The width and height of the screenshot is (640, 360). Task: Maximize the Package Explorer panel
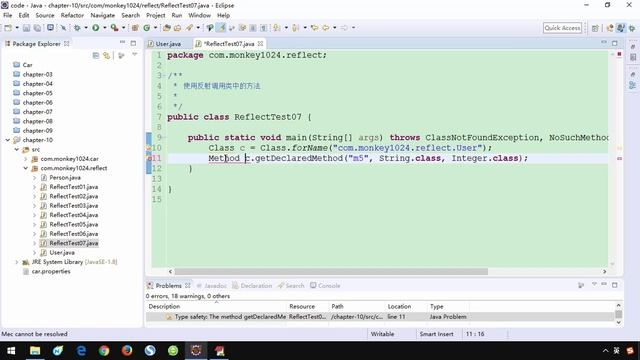[x=133, y=43]
